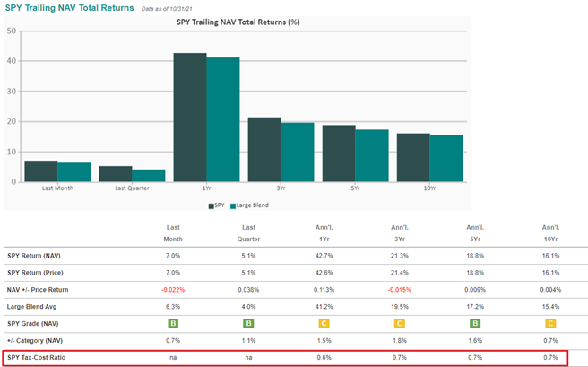588x367 pixels.
Task: Click the 'Last Quarter' x-axis label on chart
Action: (x=132, y=188)
